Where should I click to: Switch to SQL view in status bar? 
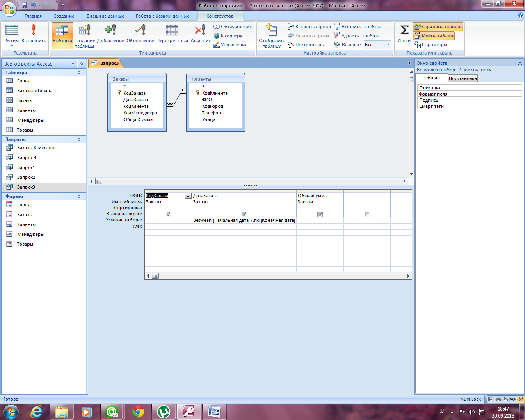coord(513,399)
